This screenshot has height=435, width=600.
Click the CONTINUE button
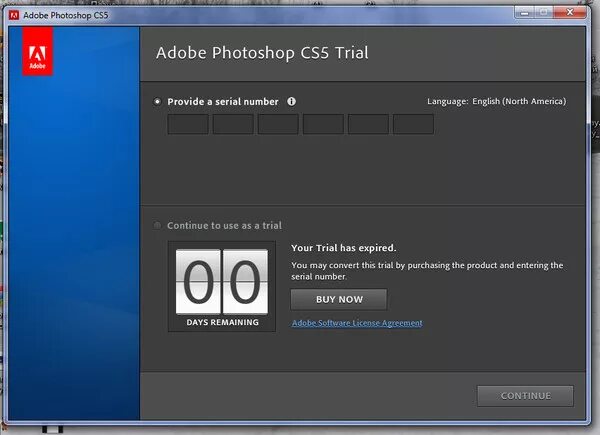(525, 396)
